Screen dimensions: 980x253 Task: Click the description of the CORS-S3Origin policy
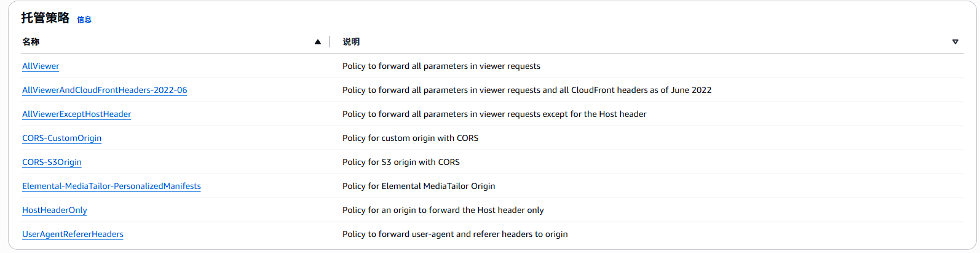401,162
